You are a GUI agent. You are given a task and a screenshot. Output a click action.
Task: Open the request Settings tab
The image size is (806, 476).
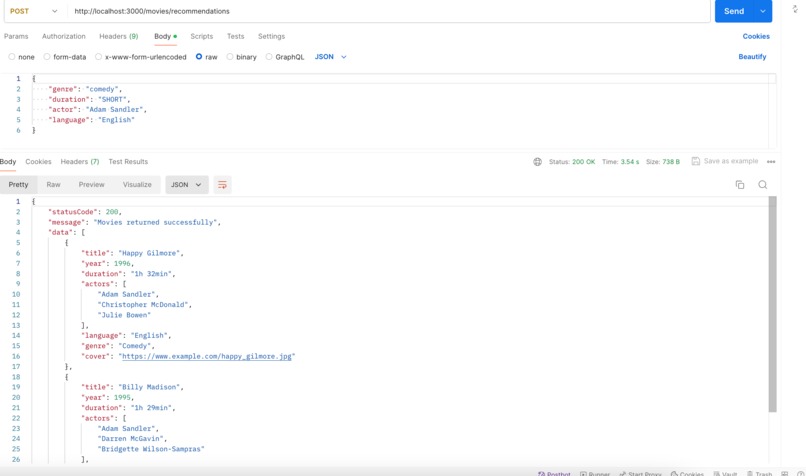click(271, 36)
